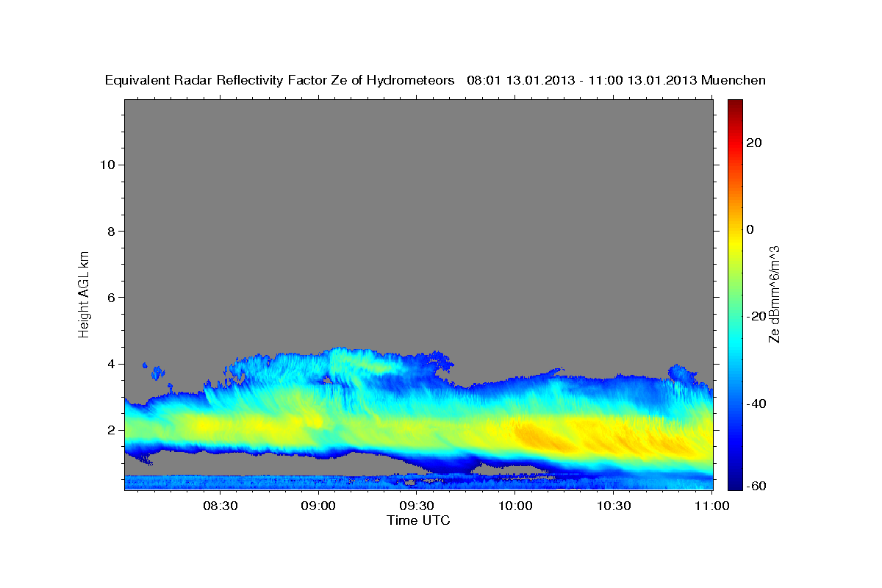Viewport: 882px width, 588px height.
Task: Click the plot title text
Action: coord(435,80)
